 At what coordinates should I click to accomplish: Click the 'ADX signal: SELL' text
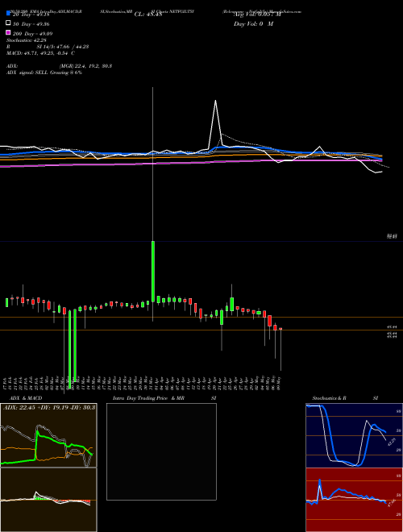[x=27, y=73]
